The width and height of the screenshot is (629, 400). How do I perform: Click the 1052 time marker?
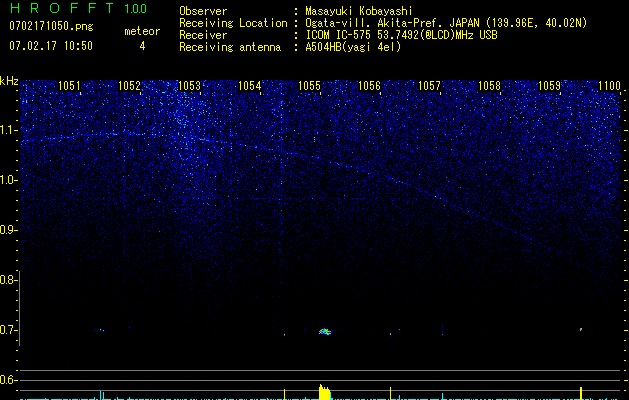(x=129, y=86)
